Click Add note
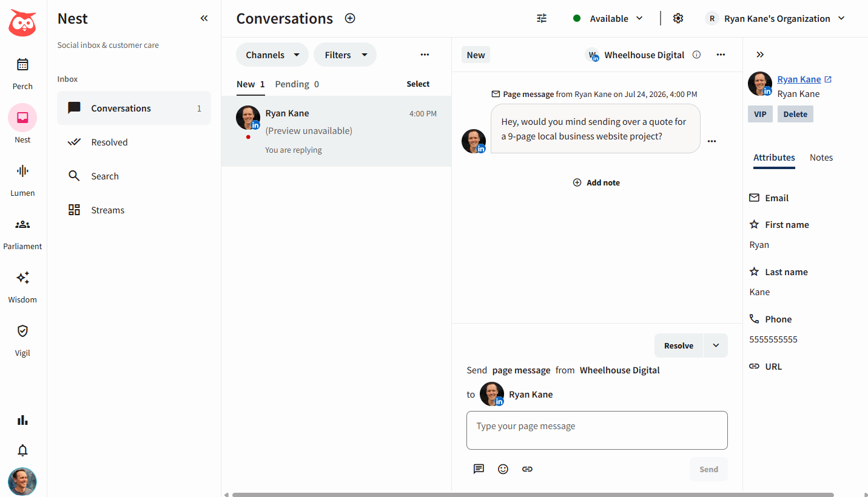 (596, 182)
